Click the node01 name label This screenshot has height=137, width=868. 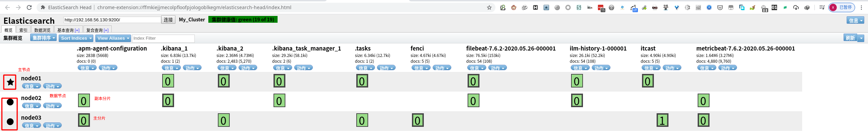click(x=31, y=78)
